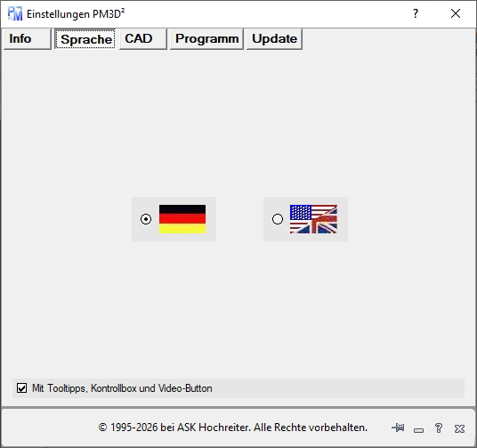477x448 pixels.
Task: Click the minimize icon in the footer bar
Action: point(418,430)
